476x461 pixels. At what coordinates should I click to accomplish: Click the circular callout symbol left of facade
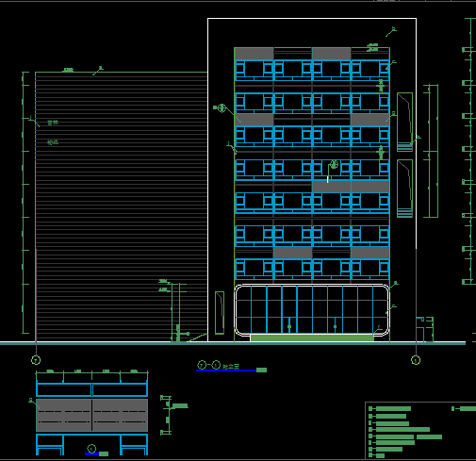click(x=222, y=108)
